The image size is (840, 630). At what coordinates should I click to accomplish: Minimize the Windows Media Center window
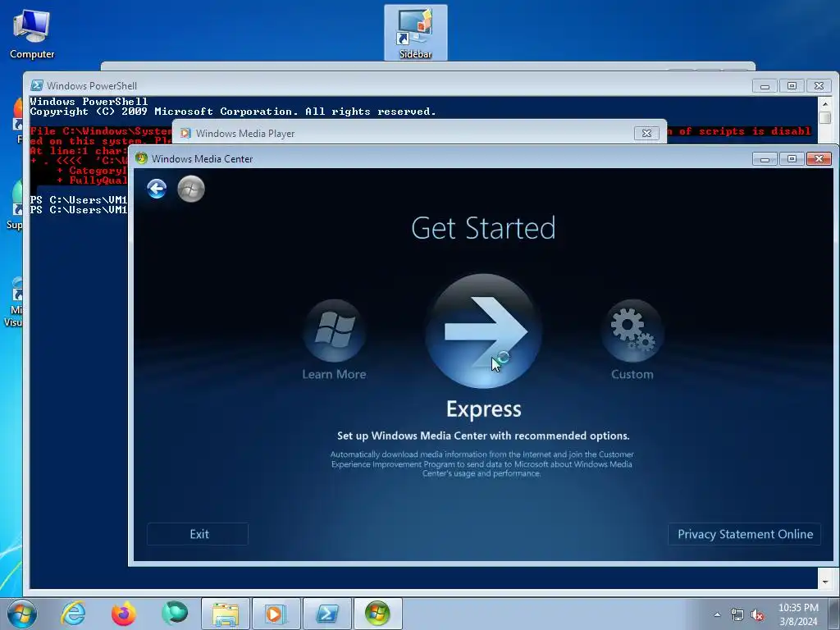[765, 158]
